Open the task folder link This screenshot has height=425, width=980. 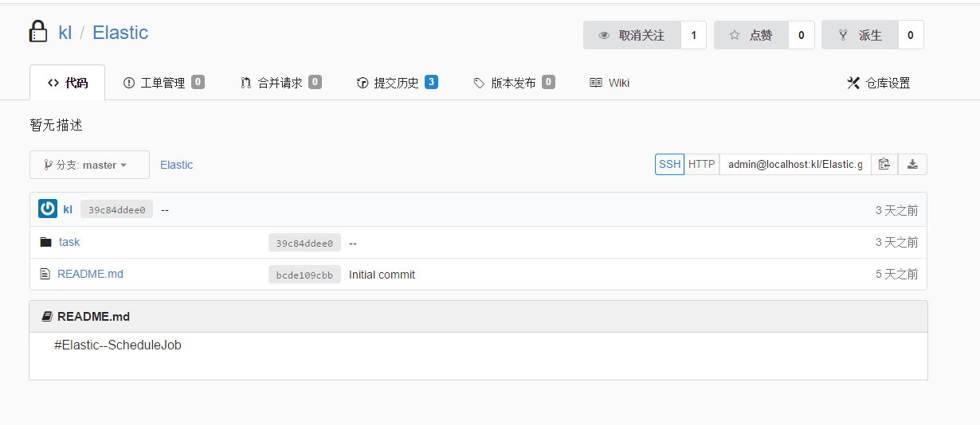point(69,242)
